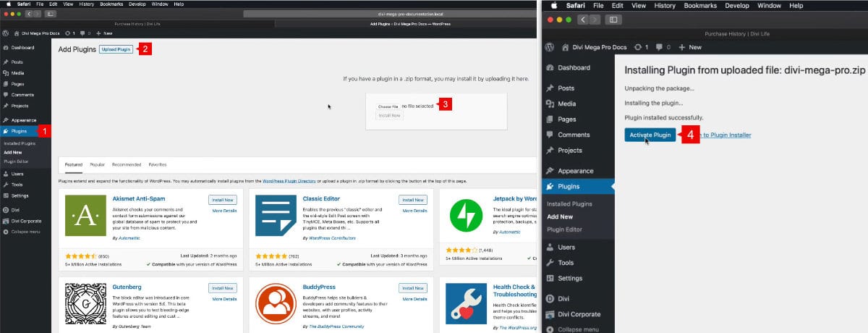Click the Gutenberg plugin logo
Image resolution: width=868 pixels, height=333 pixels.
point(85,303)
